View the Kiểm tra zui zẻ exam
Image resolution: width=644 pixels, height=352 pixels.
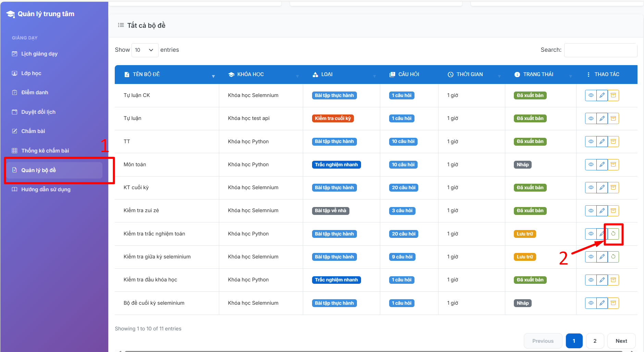click(x=591, y=211)
